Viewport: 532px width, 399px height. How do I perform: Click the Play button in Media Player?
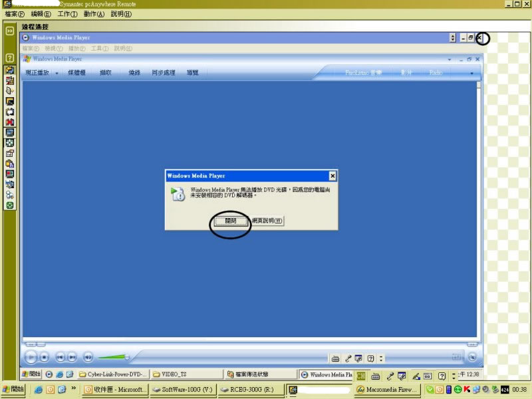click(x=31, y=357)
